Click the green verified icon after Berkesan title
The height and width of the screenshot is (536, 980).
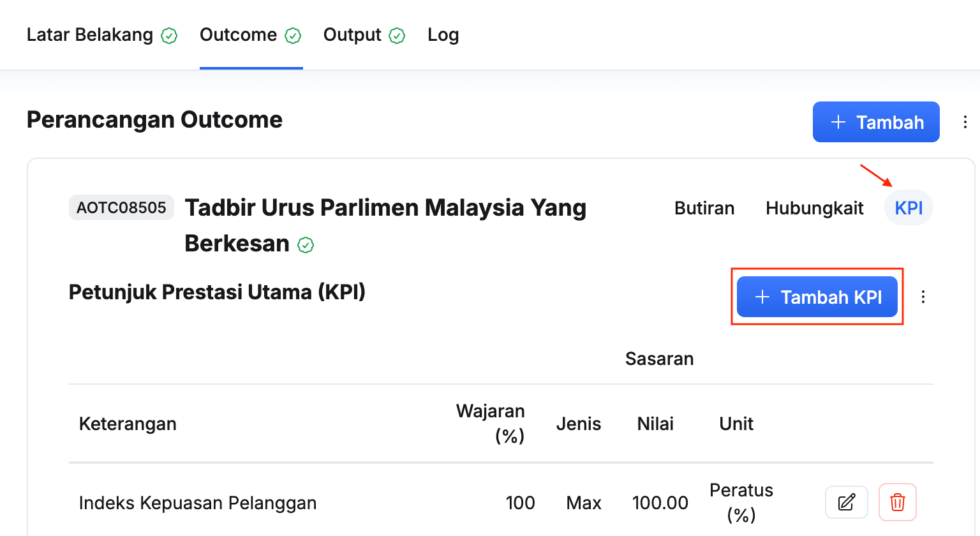[306, 245]
